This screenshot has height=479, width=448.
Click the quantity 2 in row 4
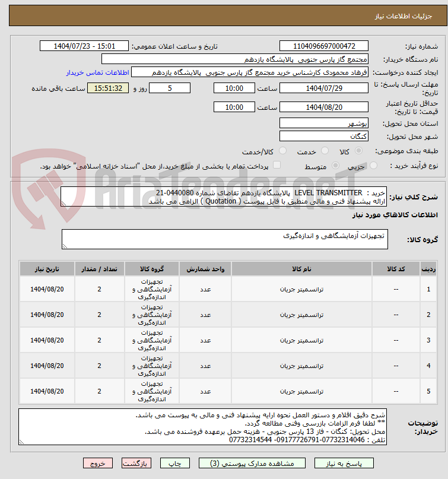point(99,366)
